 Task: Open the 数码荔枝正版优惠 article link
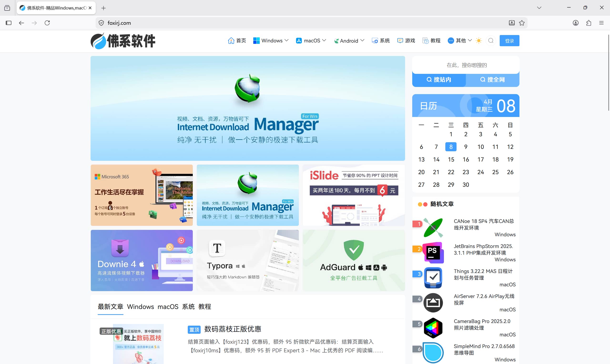point(233,329)
